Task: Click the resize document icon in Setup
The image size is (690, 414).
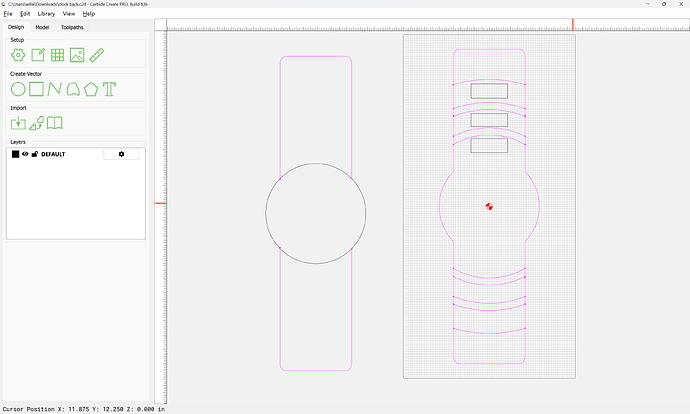Action: [x=37, y=55]
